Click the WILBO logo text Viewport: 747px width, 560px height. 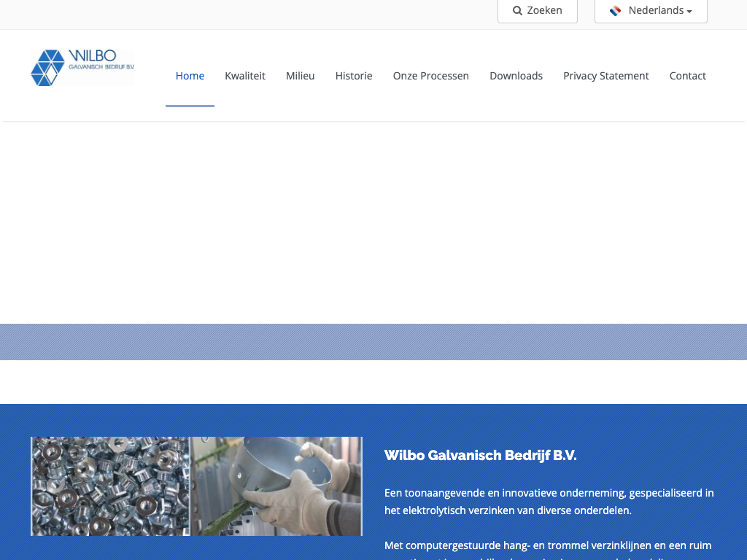tap(92, 56)
